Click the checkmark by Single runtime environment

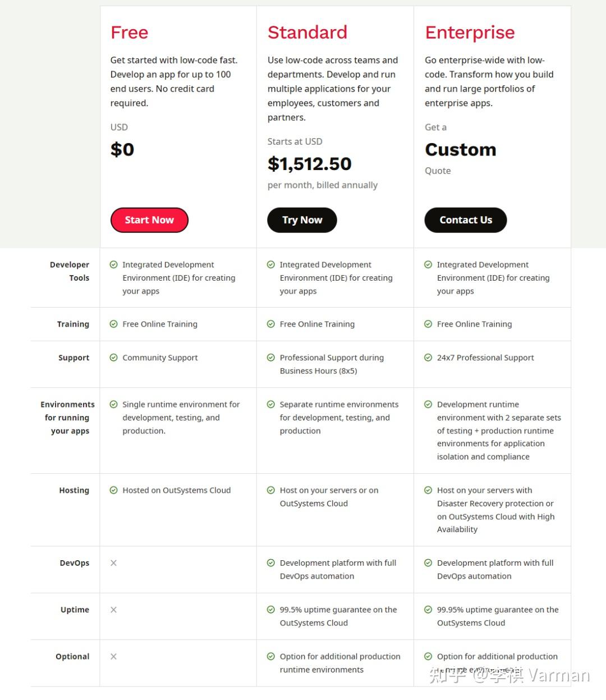coord(113,404)
